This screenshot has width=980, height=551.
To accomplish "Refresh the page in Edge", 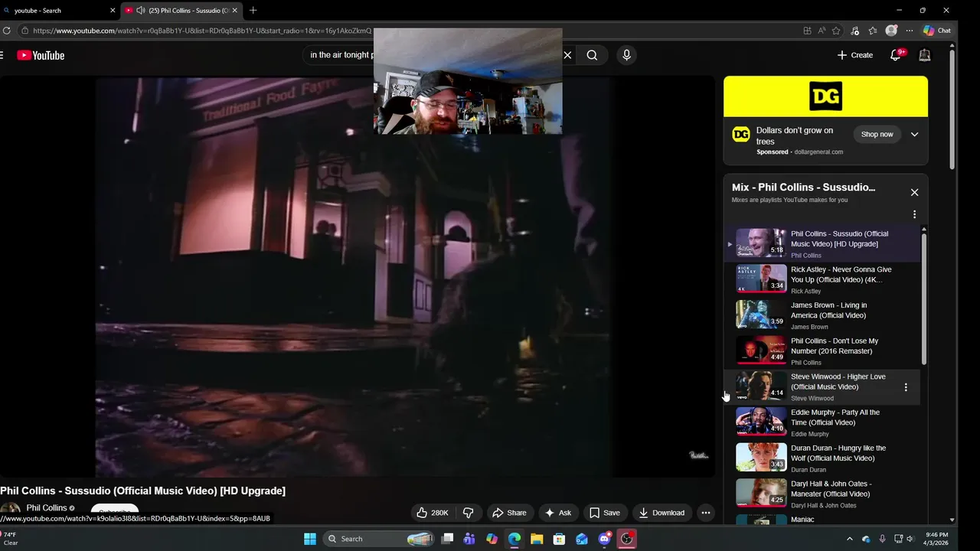I will point(7,31).
